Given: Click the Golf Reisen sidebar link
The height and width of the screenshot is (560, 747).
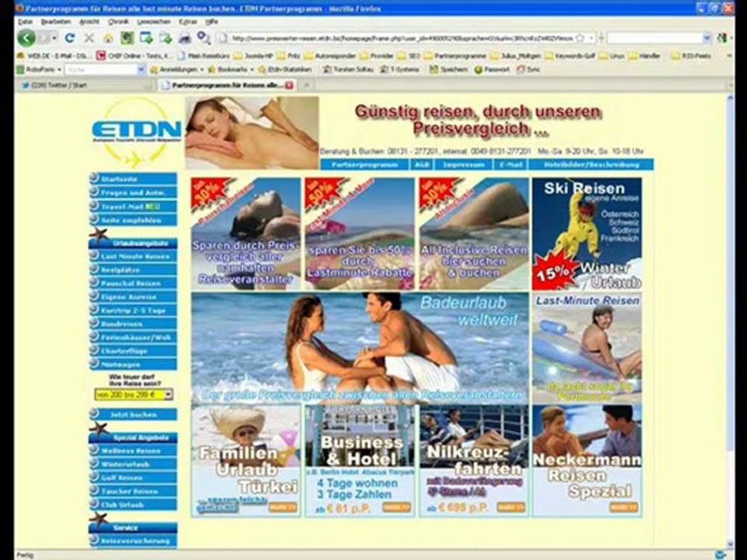Looking at the screenshot, I should (133, 478).
